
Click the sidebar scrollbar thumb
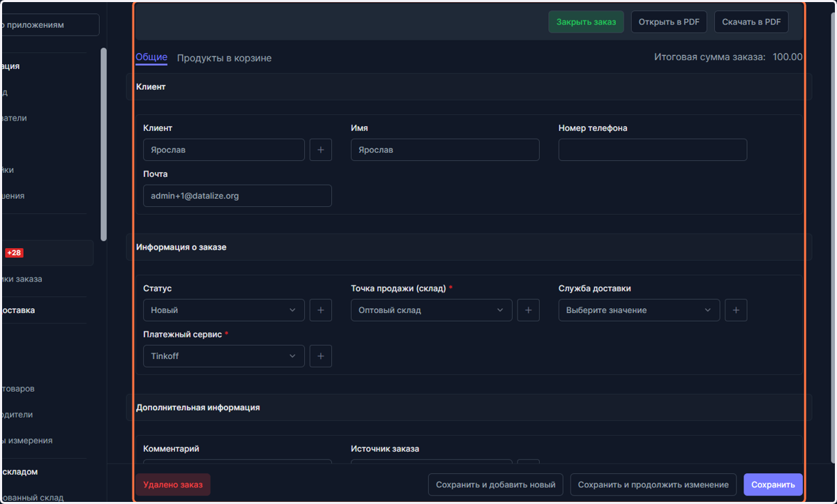[x=104, y=144]
